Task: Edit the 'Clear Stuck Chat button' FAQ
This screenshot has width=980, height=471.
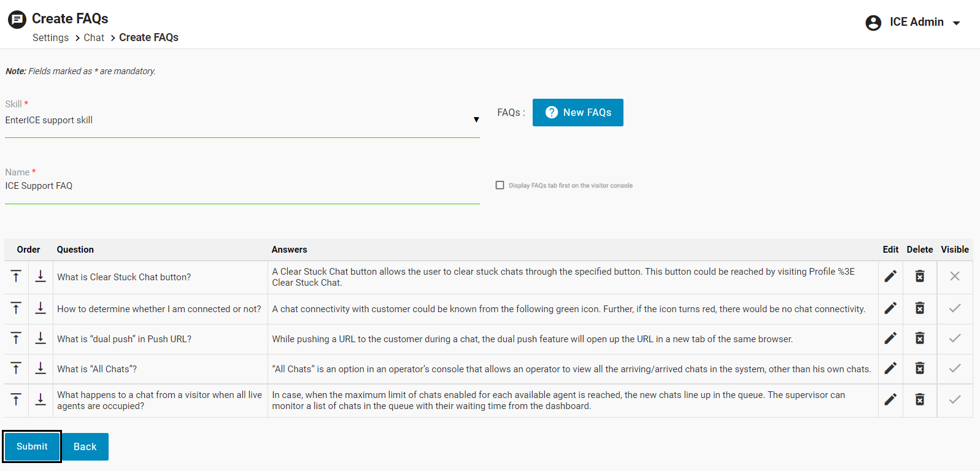Action: point(890,277)
